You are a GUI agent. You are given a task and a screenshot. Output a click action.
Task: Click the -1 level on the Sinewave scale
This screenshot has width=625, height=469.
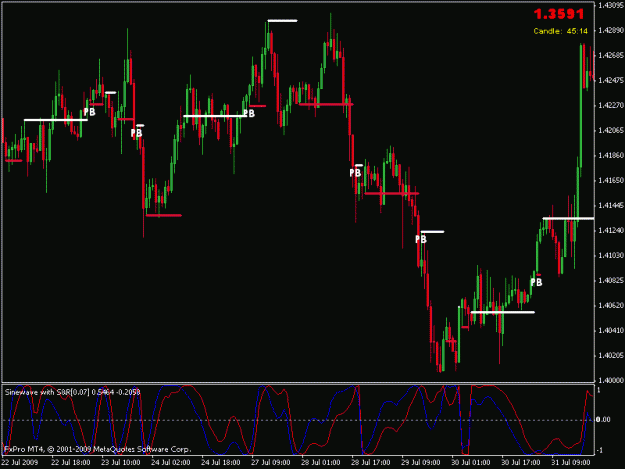click(600, 451)
